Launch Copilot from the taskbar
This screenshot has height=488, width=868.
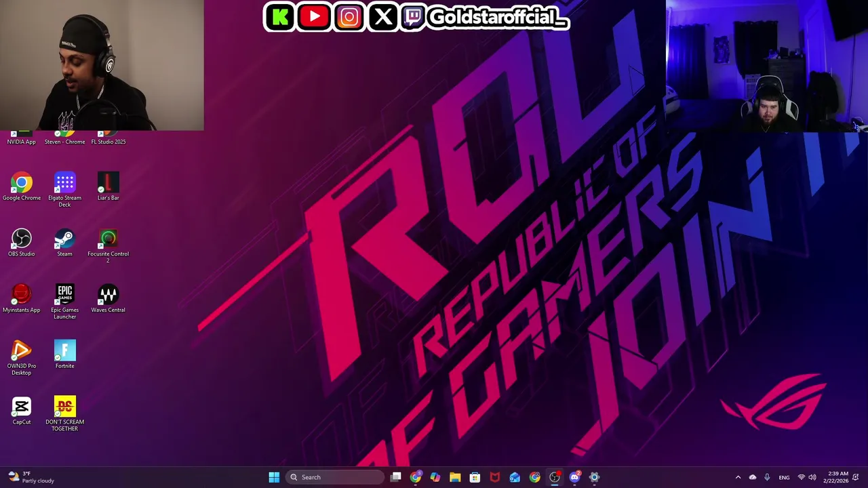pyautogui.click(x=435, y=477)
